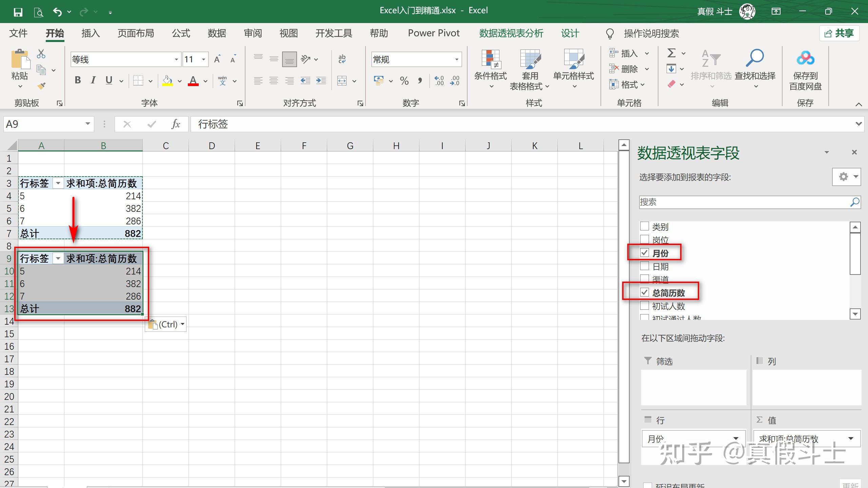Click the Format Painter brush icon
Screen dimensions: 868x488
pyautogui.click(x=41, y=86)
